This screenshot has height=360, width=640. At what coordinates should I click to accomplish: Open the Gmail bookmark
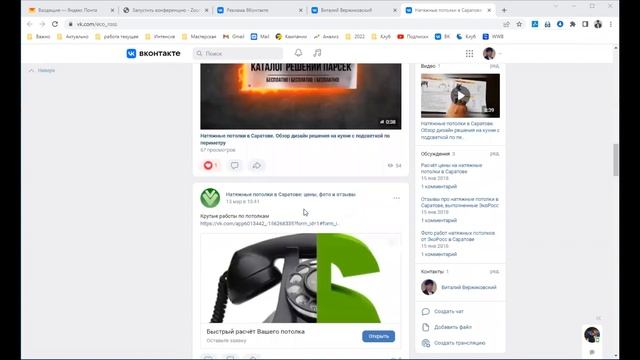click(233, 37)
